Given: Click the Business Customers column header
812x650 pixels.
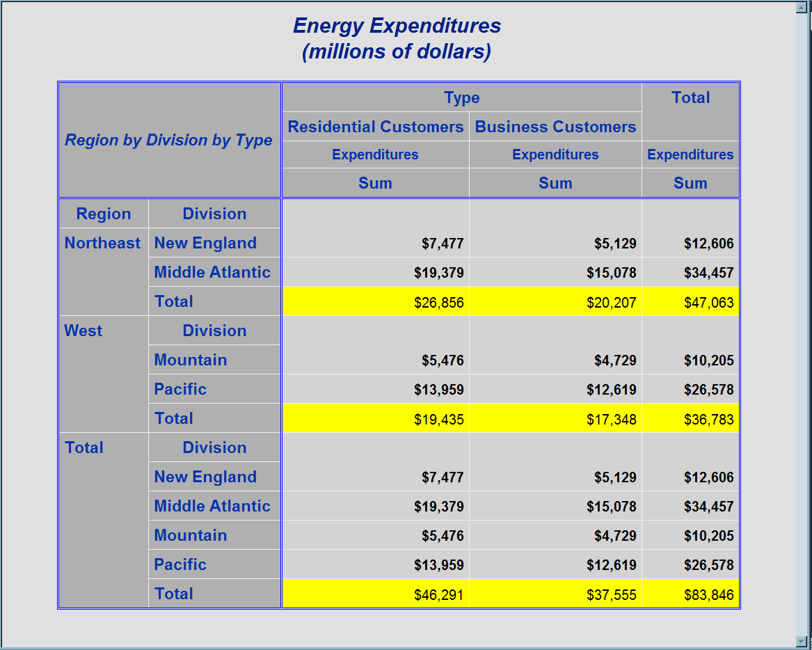Looking at the screenshot, I should (x=555, y=127).
